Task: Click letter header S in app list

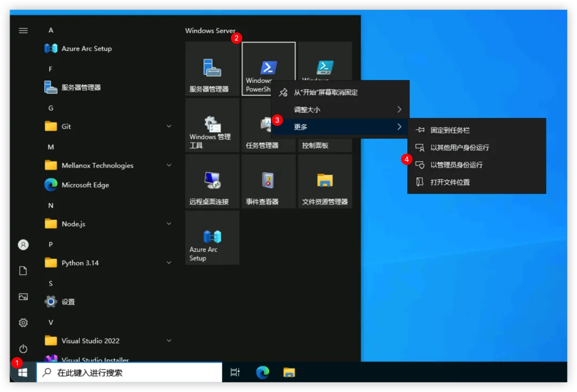Action: tap(50, 283)
